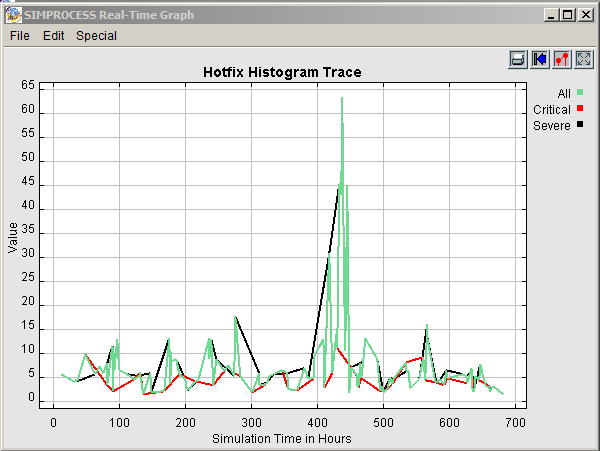Click the black Severe legend swatch
Viewport: 600px width, 451px height.
[580, 126]
